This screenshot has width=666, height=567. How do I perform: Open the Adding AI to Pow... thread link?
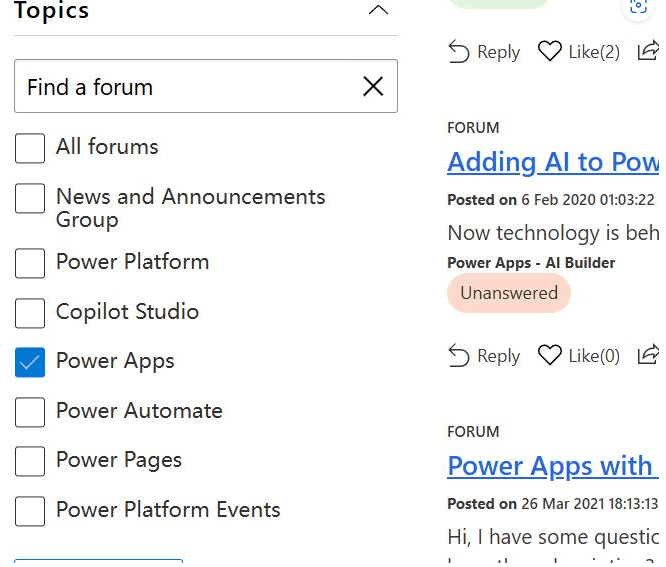click(x=553, y=162)
